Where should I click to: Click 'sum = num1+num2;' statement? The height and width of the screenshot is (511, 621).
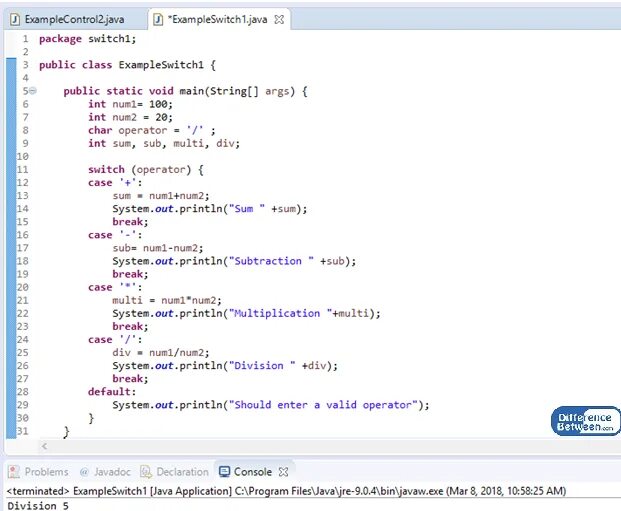[161, 196]
